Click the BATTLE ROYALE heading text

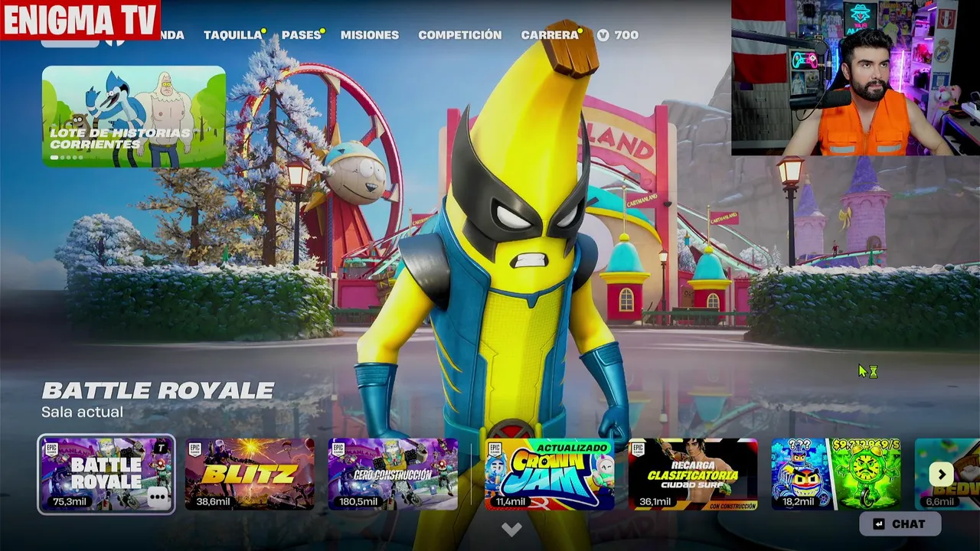pyautogui.click(x=158, y=390)
